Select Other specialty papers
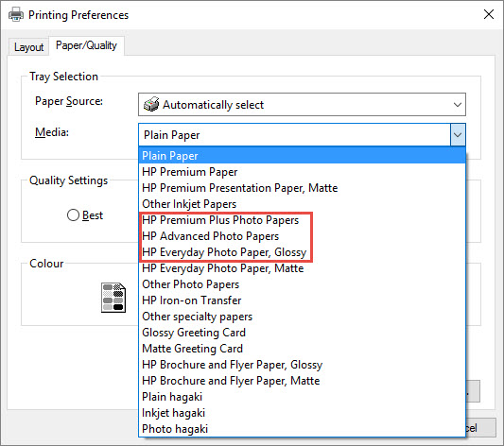Image resolution: width=504 pixels, height=446 pixels. 302,317
